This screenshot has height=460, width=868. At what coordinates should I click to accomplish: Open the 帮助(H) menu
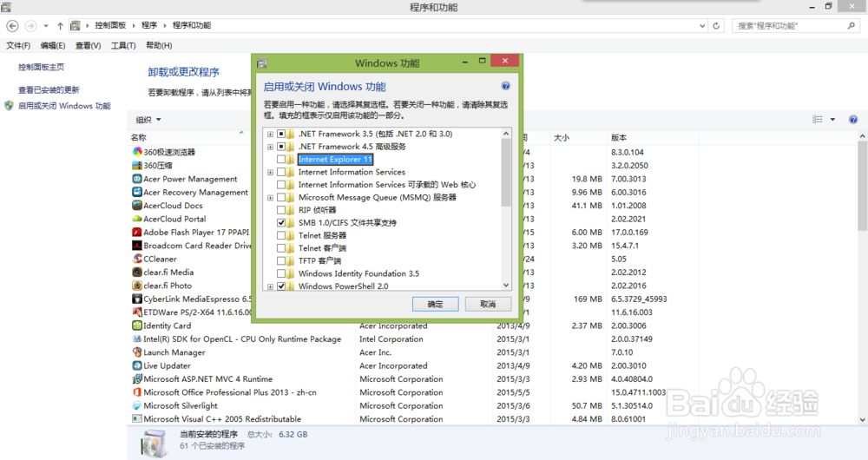click(159, 45)
